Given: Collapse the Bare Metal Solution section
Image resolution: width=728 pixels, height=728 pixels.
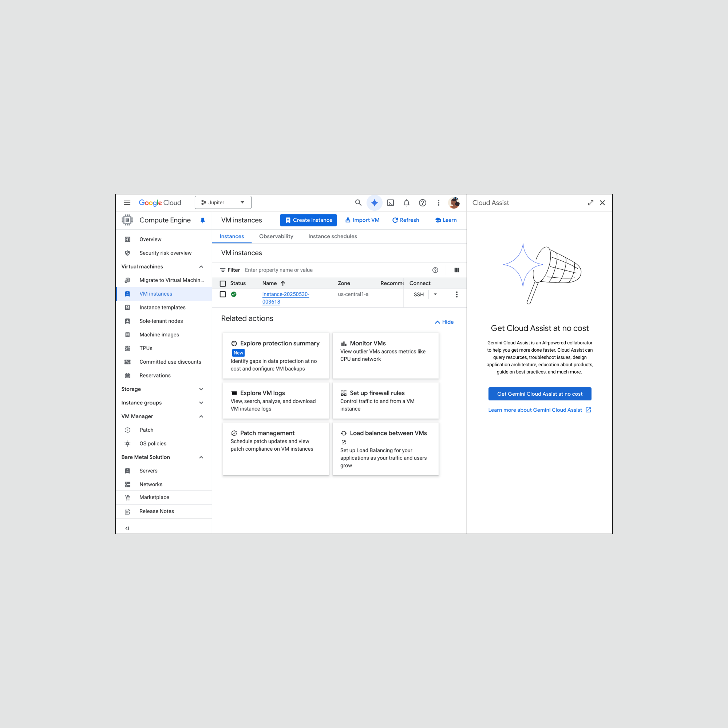Looking at the screenshot, I should pos(201,458).
